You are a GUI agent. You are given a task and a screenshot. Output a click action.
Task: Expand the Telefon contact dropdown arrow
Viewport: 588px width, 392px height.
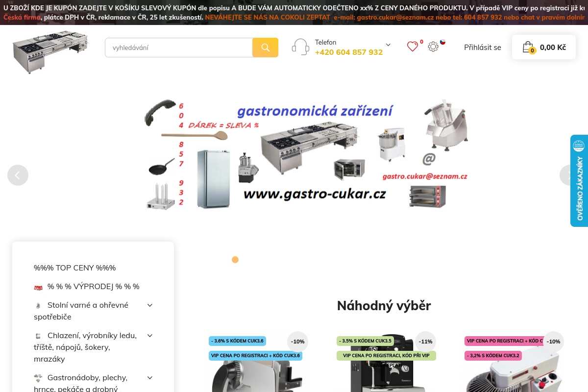click(x=388, y=45)
